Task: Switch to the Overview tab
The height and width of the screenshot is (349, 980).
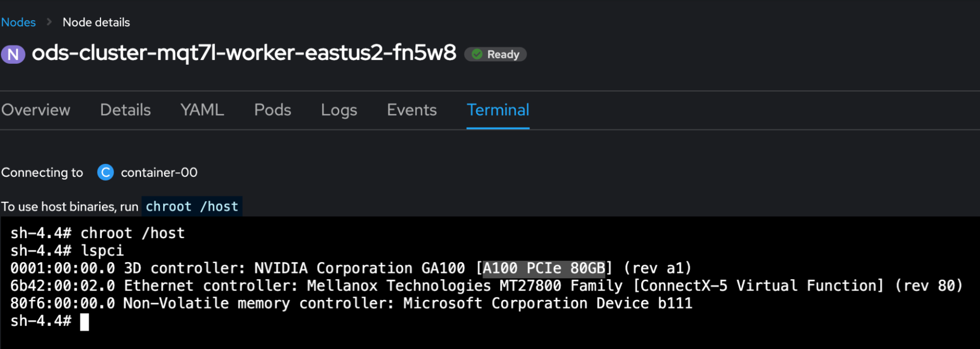Action: (36, 110)
